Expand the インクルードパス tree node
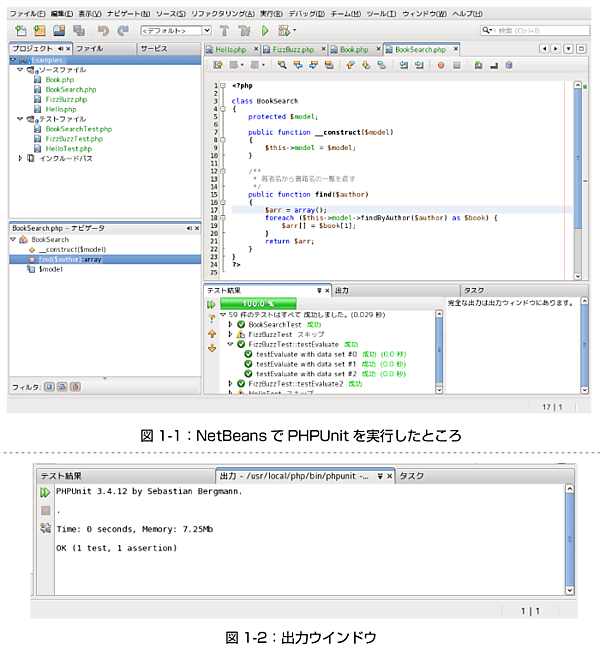The image size is (600, 655). coord(22,158)
